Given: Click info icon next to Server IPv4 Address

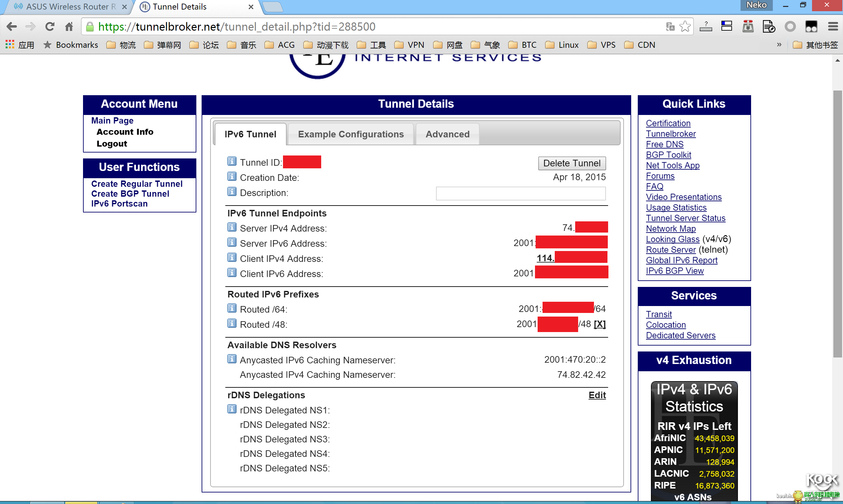Looking at the screenshot, I should 232,227.
